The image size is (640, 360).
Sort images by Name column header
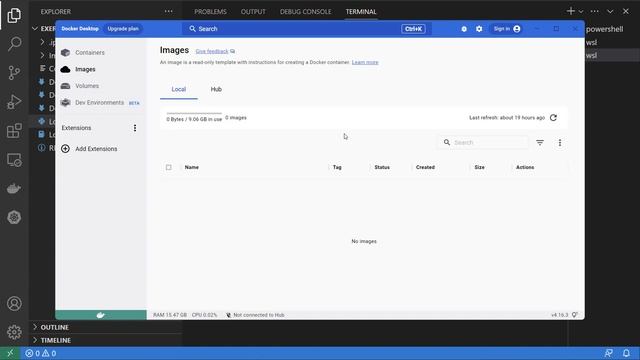[191, 167]
